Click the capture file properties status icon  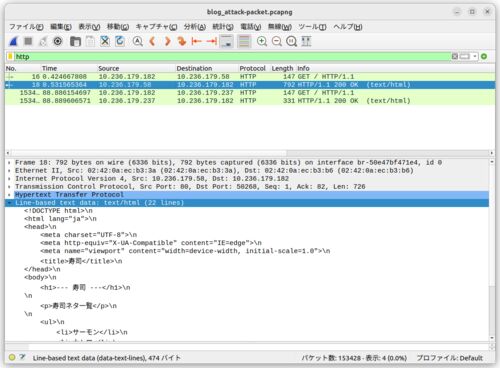pos(22,357)
